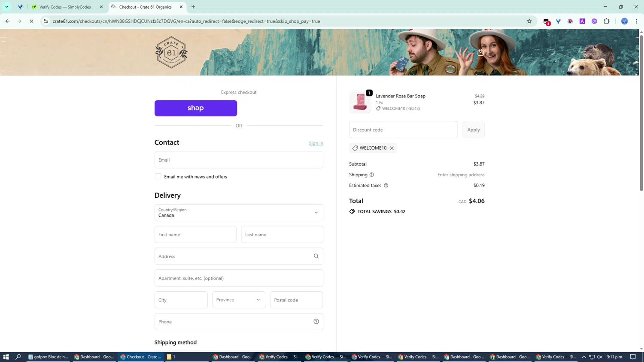Open Windows taskbar search

18,357
